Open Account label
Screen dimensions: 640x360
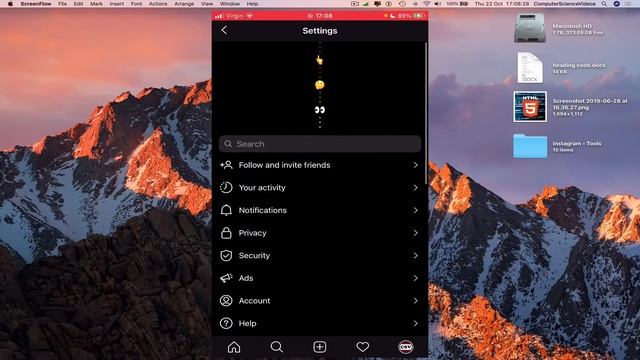pyautogui.click(x=254, y=301)
